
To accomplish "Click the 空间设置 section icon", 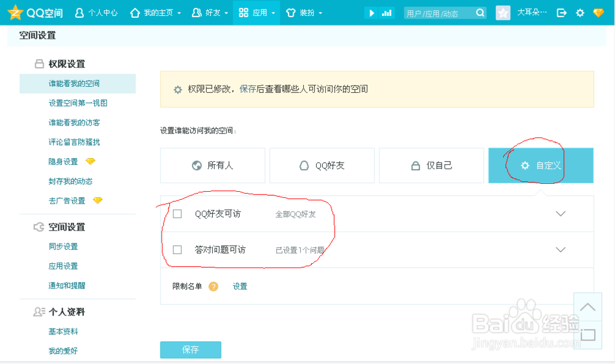I will click(x=39, y=227).
